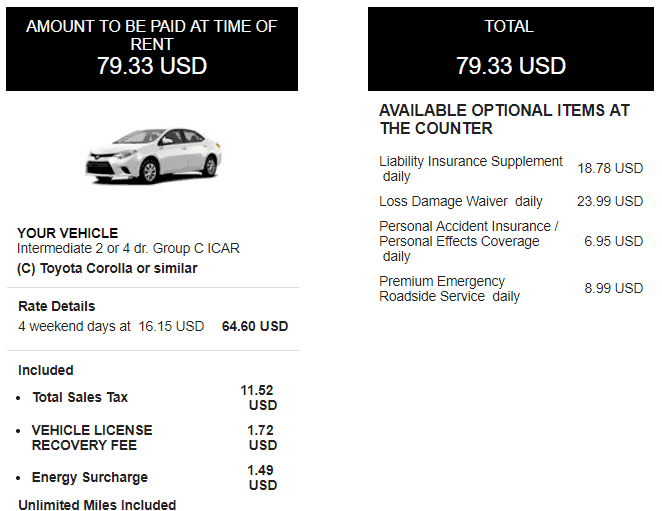Select the Amount To Be Paid banner
This screenshot has width=662, height=511.
[x=152, y=49]
